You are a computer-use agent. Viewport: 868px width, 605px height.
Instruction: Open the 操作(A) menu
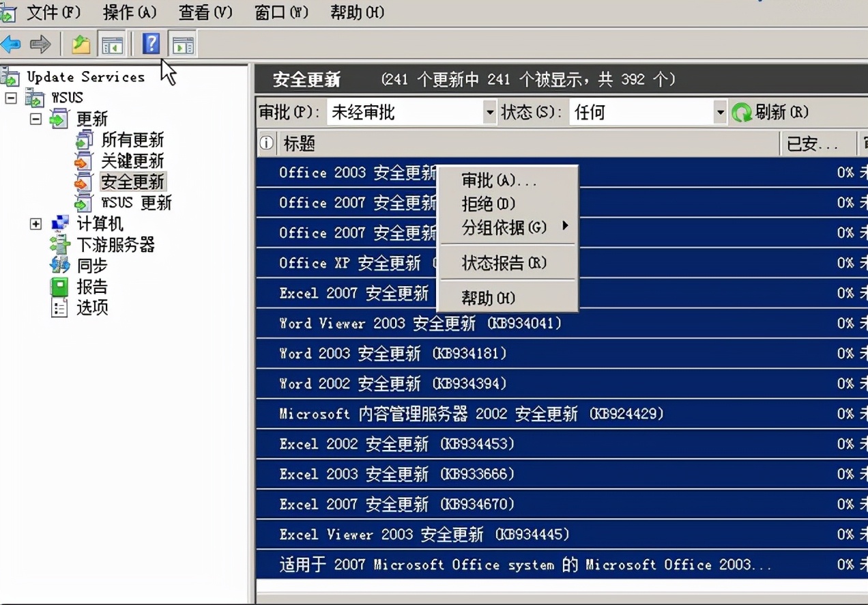coord(130,12)
